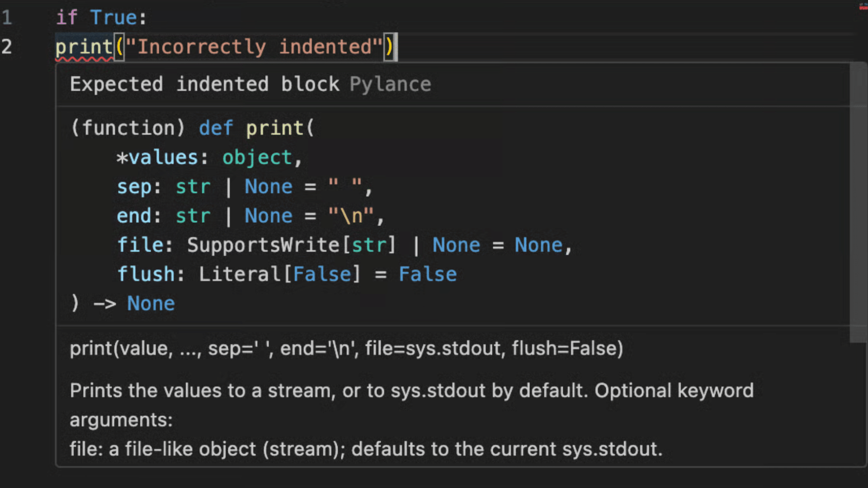Click the 'print(value, ..., sep=' docstring signature line
This screenshot has width=868, height=488.
[x=347, y=348]
